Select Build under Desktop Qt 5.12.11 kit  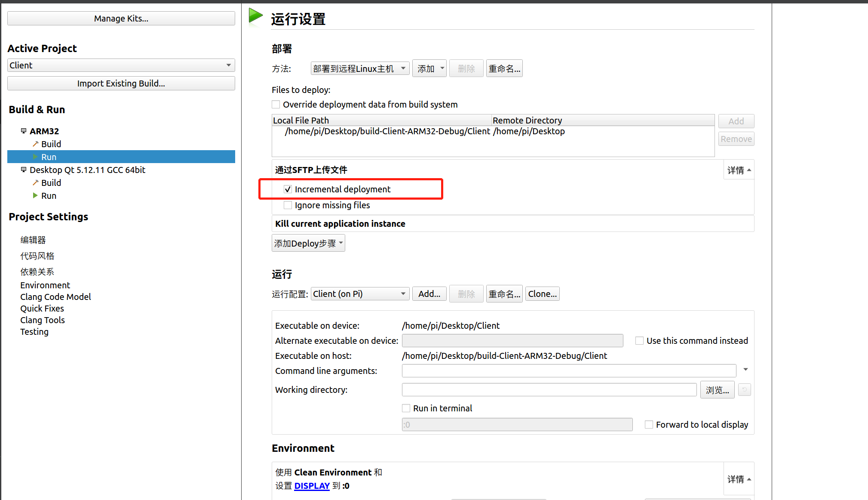click(51, 182)
